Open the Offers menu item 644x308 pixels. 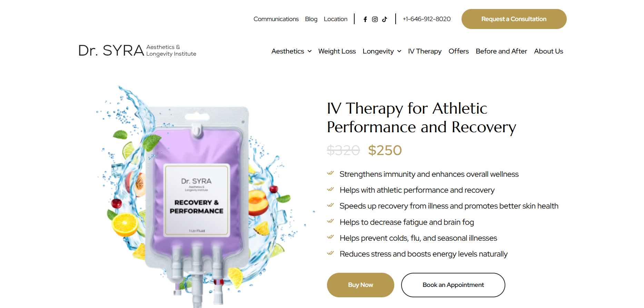(458, 51)
